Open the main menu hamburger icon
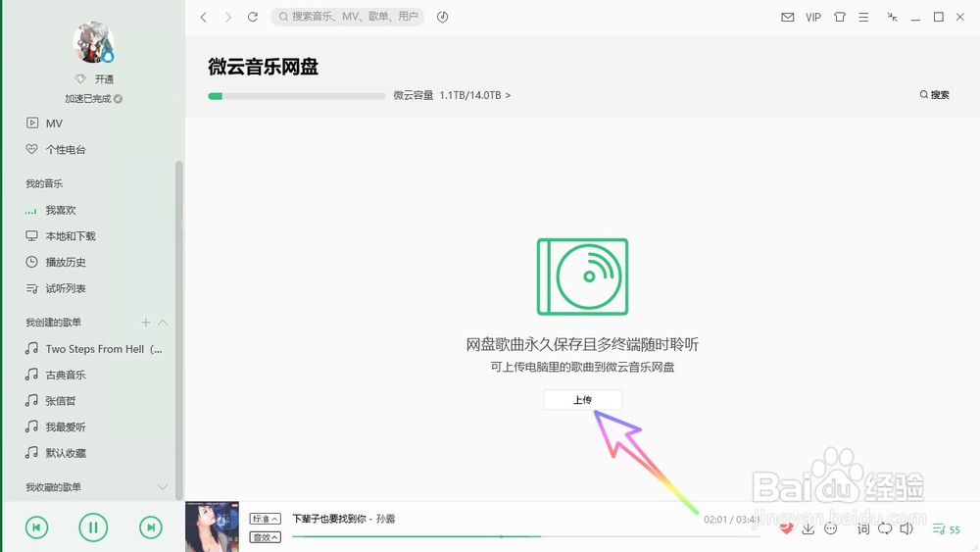 coord(863,17)
